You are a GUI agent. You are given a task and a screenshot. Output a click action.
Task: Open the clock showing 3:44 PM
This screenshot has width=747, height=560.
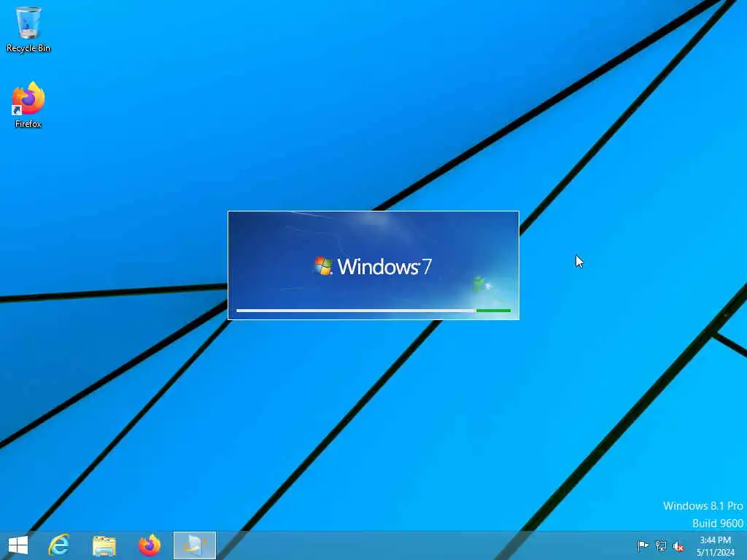(715, 546)
